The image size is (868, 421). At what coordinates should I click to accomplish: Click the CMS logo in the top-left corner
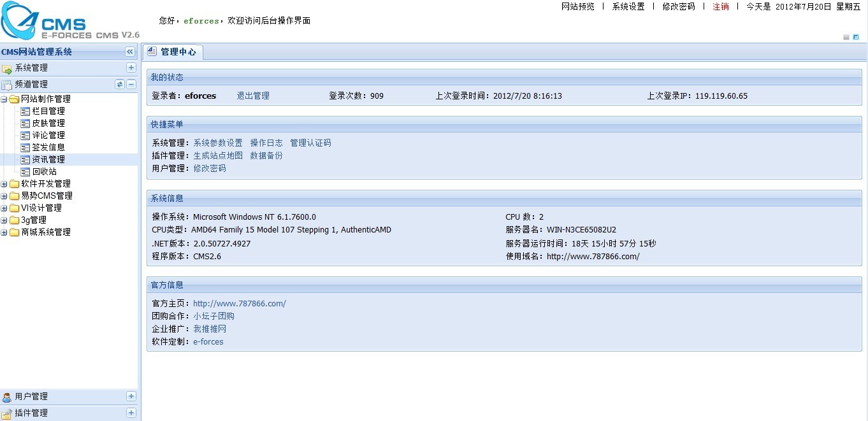(20, 20)
